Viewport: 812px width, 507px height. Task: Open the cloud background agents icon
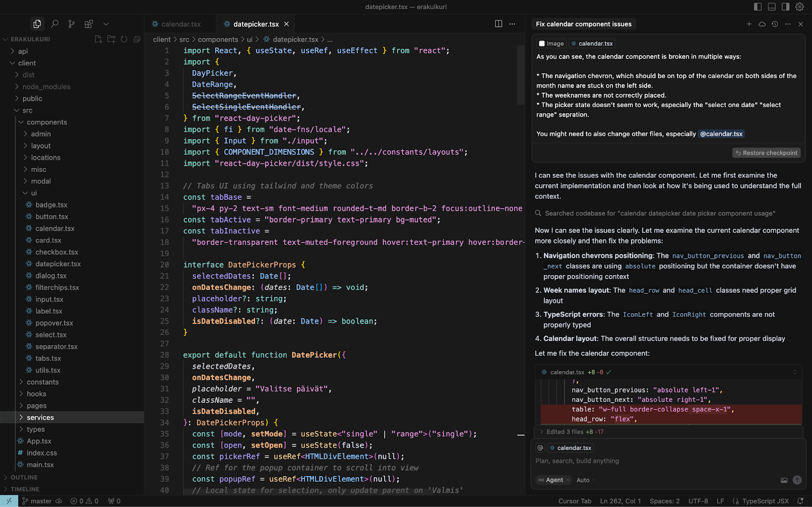[x=762, y=24]
